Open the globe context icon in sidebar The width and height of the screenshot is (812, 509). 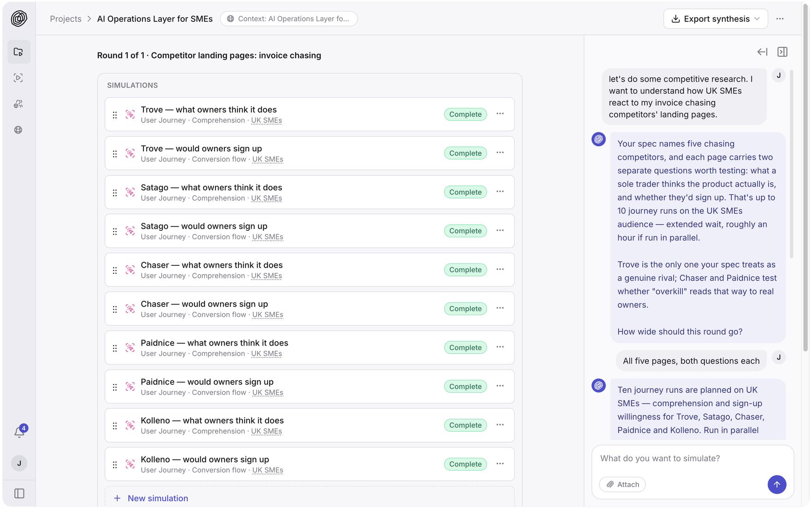pos(18,130)
